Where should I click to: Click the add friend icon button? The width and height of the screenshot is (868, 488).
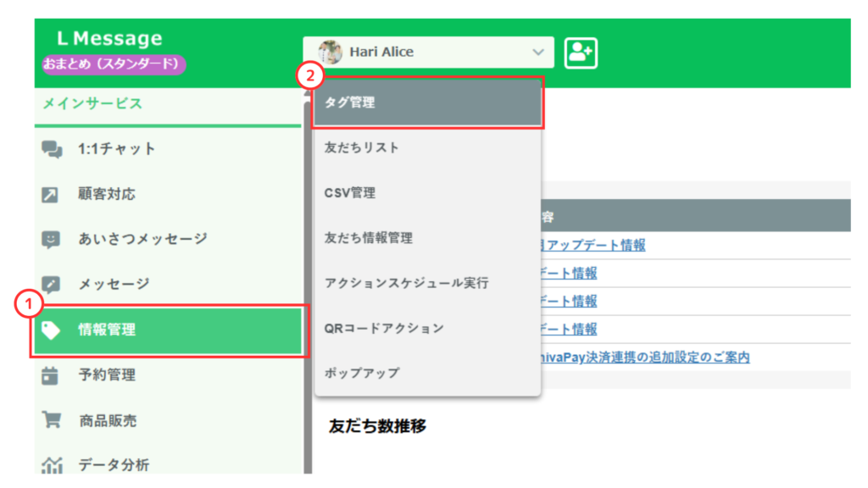point(581,53)
